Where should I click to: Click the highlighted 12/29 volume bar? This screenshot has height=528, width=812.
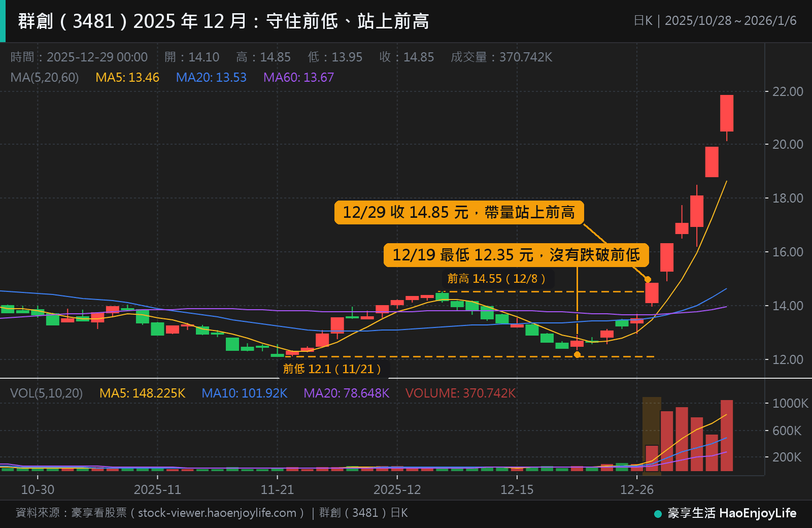pyautogui.click(x=652, y=458)
